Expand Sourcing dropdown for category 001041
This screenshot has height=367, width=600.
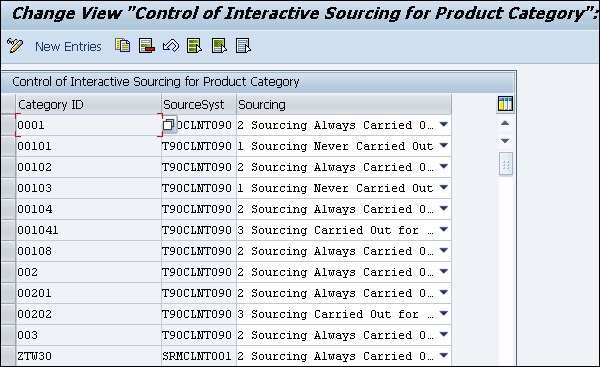(x=443, y=230)
